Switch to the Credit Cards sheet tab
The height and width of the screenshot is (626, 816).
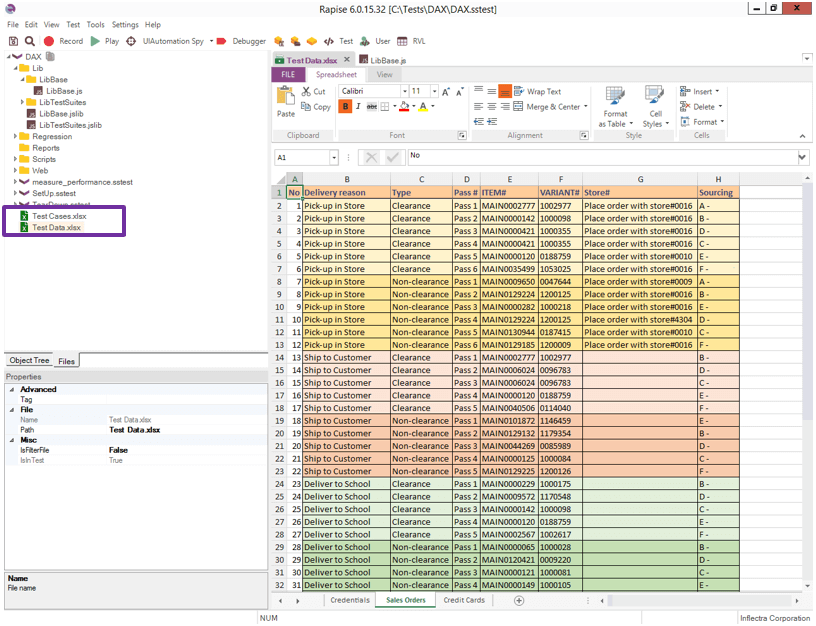[464, 600]
